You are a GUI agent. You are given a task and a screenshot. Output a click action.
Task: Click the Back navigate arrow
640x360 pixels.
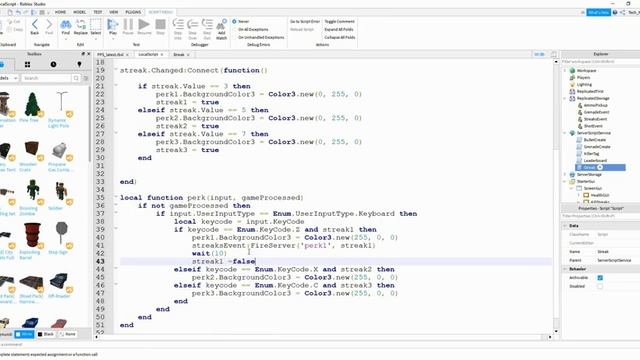coord(35,24)
